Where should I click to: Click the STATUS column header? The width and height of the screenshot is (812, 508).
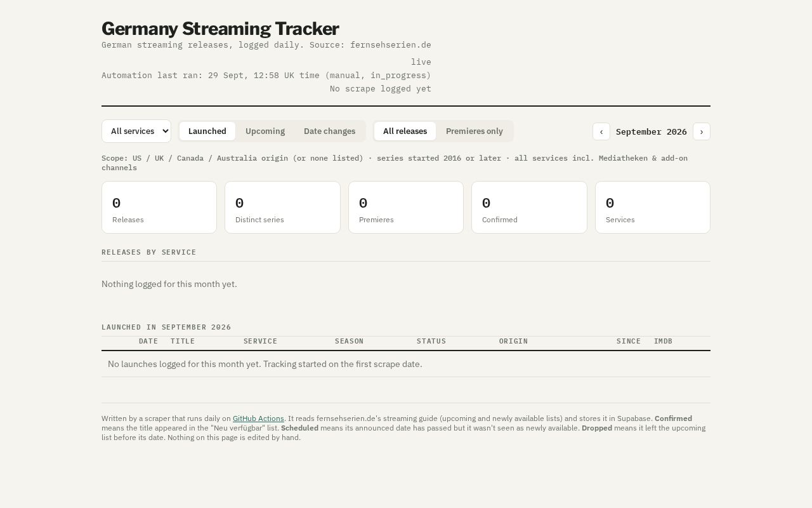point(431,341)
